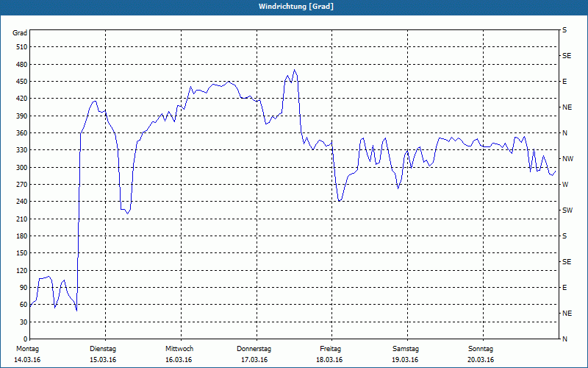The width and height of the screenshot is (588, 368).
Task: Click the 210 degree axis label
Action: pos(21,219)
